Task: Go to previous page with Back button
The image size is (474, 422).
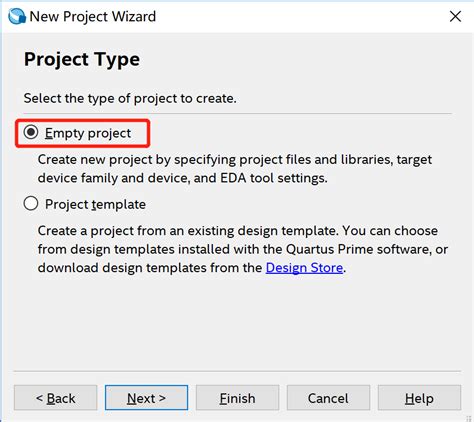Action: (x=56, y=398)
